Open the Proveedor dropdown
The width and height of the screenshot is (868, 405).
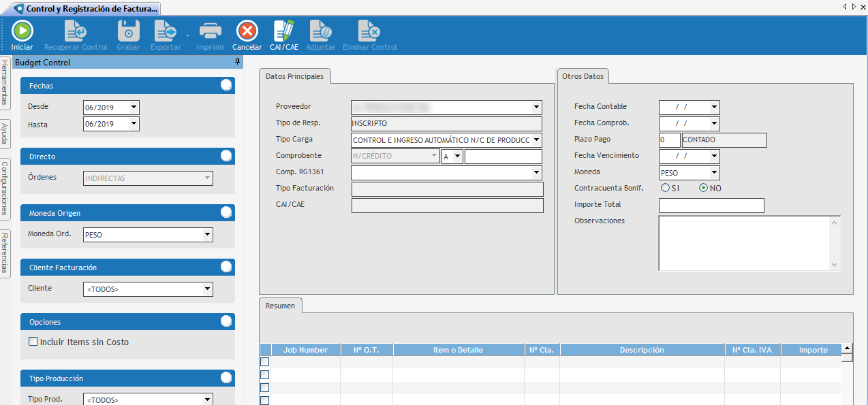pos(537,108)
